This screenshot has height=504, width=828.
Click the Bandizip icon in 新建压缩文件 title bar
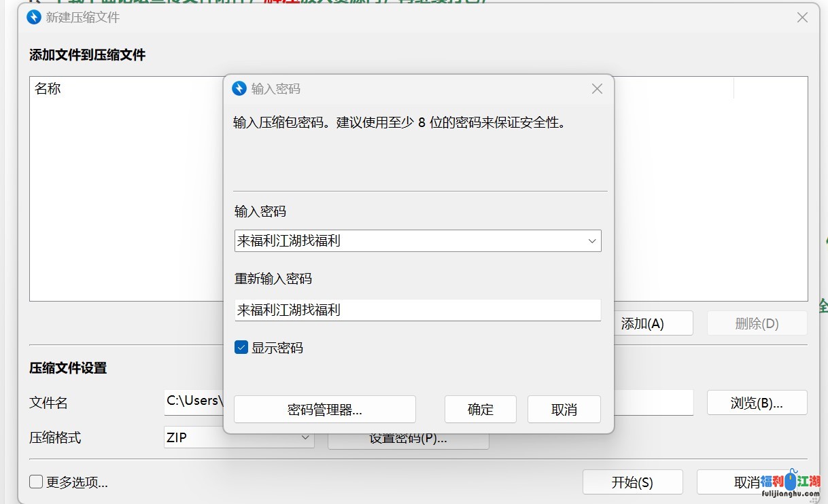point(34,17)
